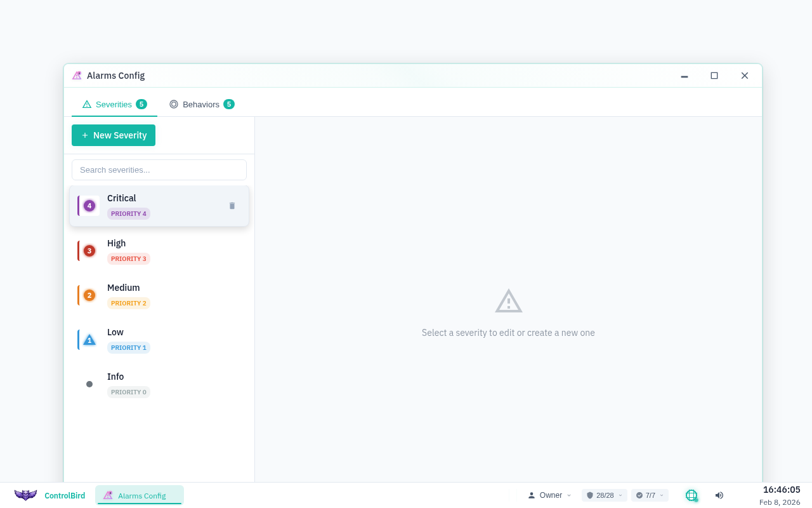This screenshot has height=508, width=812.
Task: Switch to the Severities tab
Action: 114,104
